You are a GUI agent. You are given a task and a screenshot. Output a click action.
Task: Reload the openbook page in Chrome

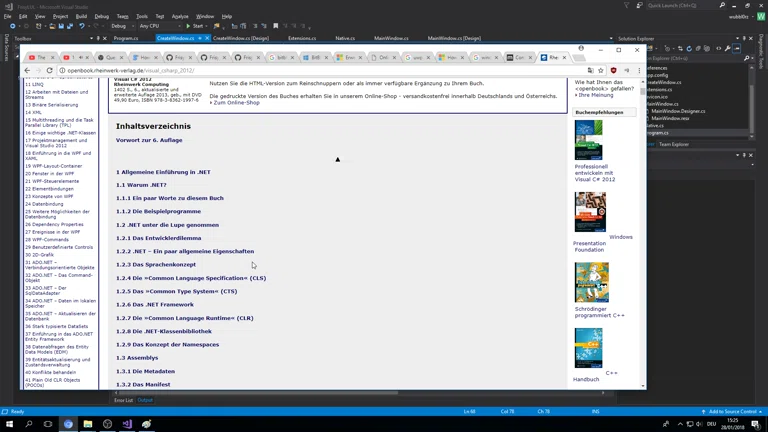(49, 71)
